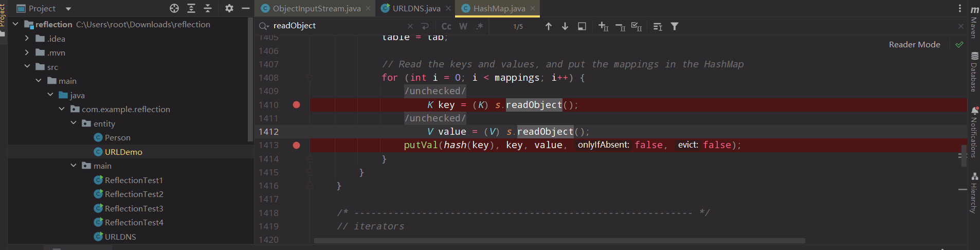Collapse the src folder

pos(27,67)
